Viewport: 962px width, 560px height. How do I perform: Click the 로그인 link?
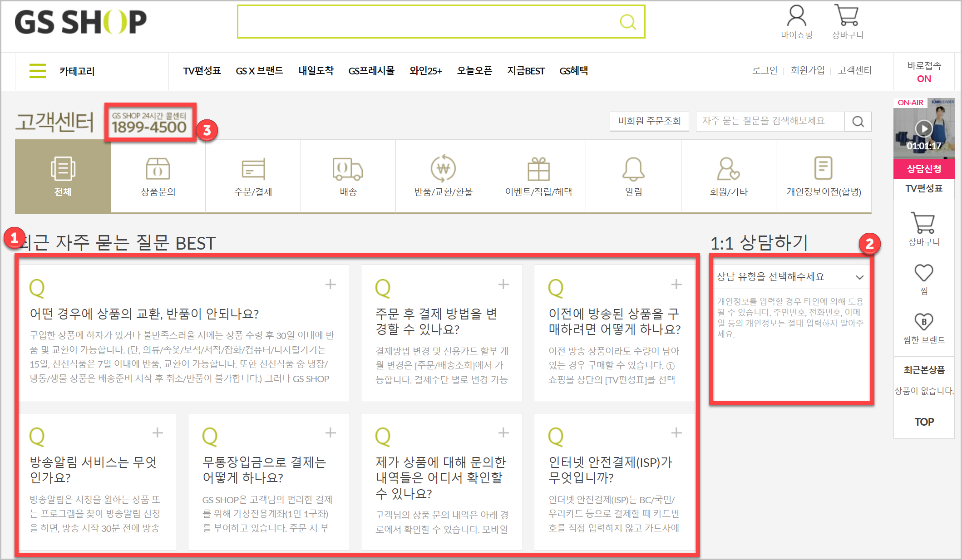tap(765, 70)
